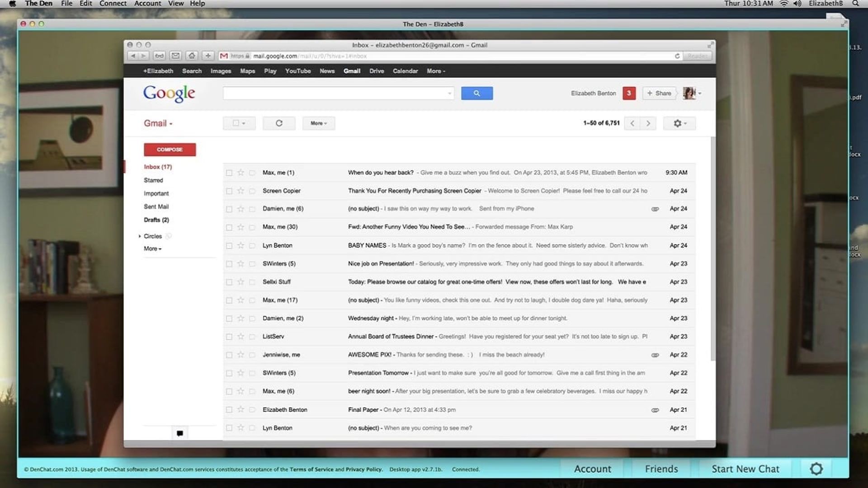
Task: Check the Annual Board of Trustees Dinner email
Action: (229, 337)
